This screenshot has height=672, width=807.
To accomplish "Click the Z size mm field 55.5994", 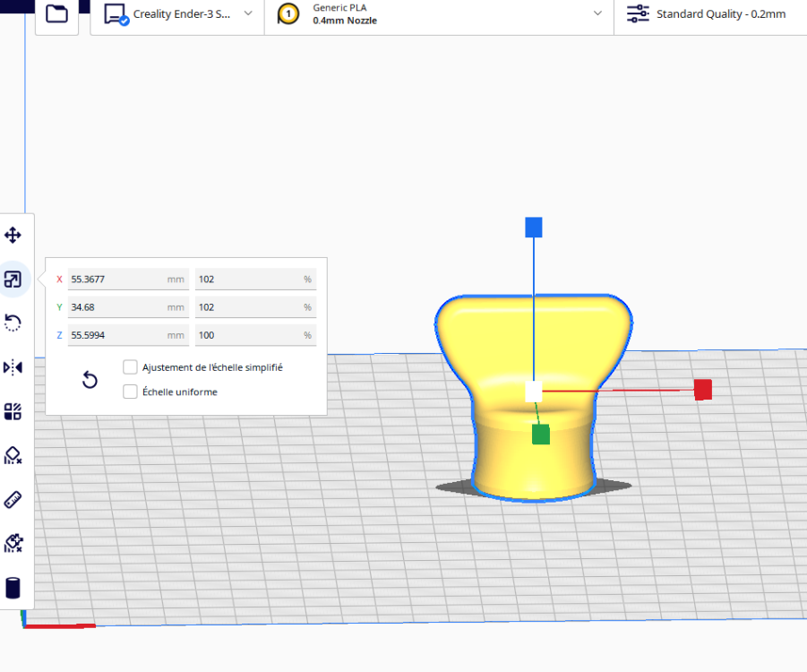I will (128, 335).
